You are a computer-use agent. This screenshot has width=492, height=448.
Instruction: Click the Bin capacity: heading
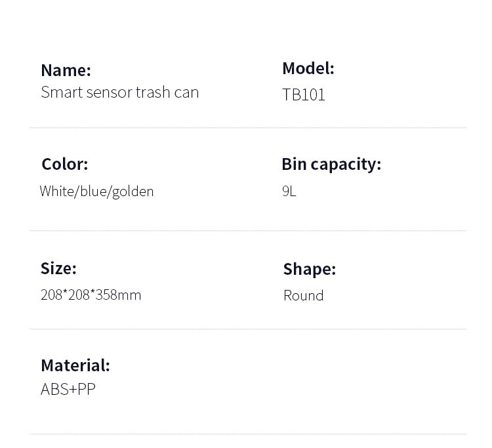tap(331, 165)
